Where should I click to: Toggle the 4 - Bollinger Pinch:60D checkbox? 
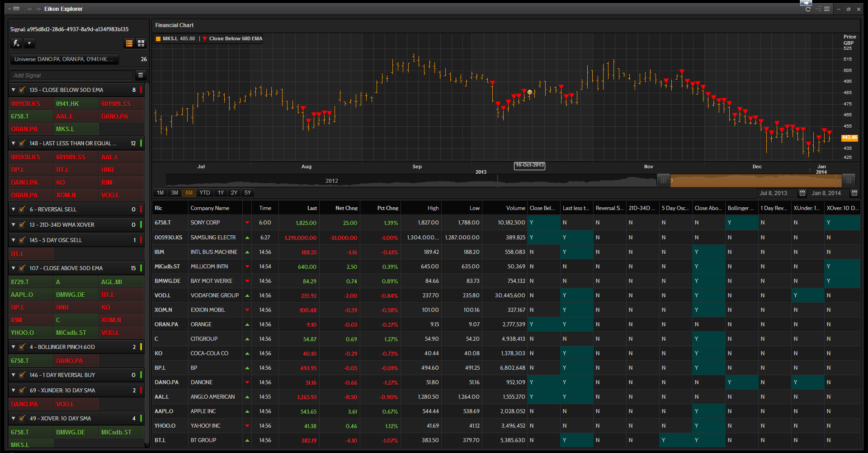[x=22, y=347]
